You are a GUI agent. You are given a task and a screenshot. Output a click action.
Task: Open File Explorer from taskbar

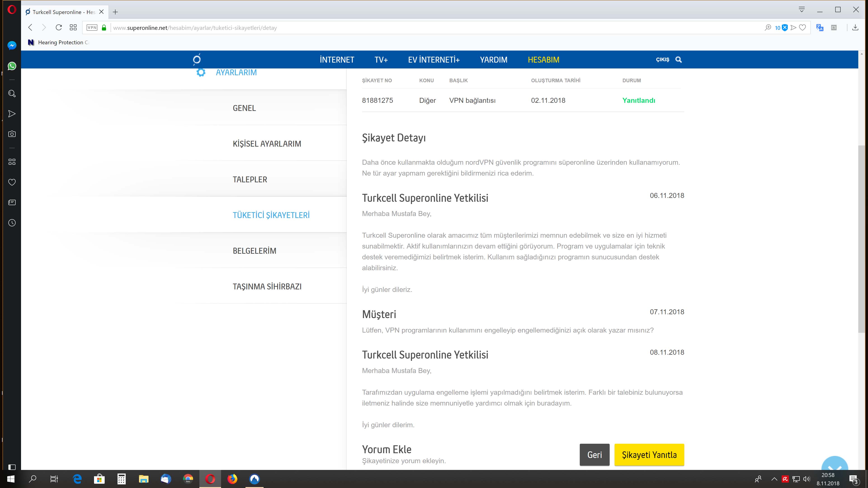point(144,479)
